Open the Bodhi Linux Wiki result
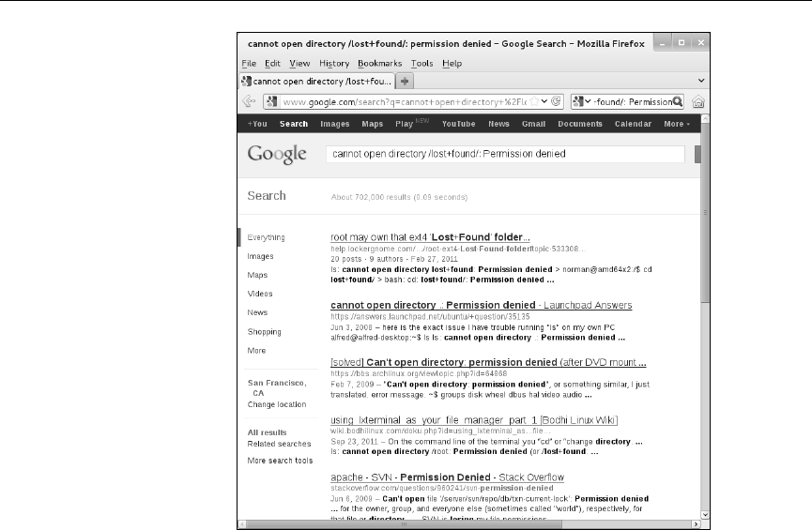The width and height of the screenshot is (812, 530). [x=474, y=419]
